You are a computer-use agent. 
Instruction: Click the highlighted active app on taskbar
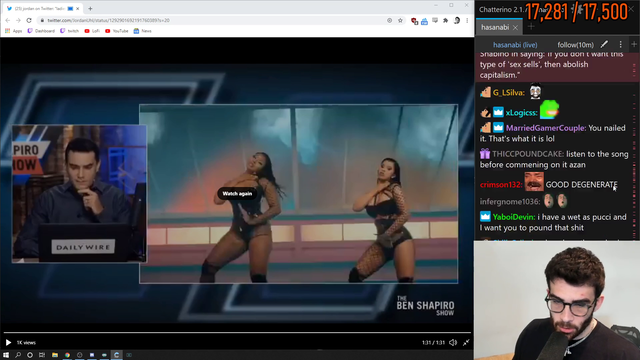117,355
